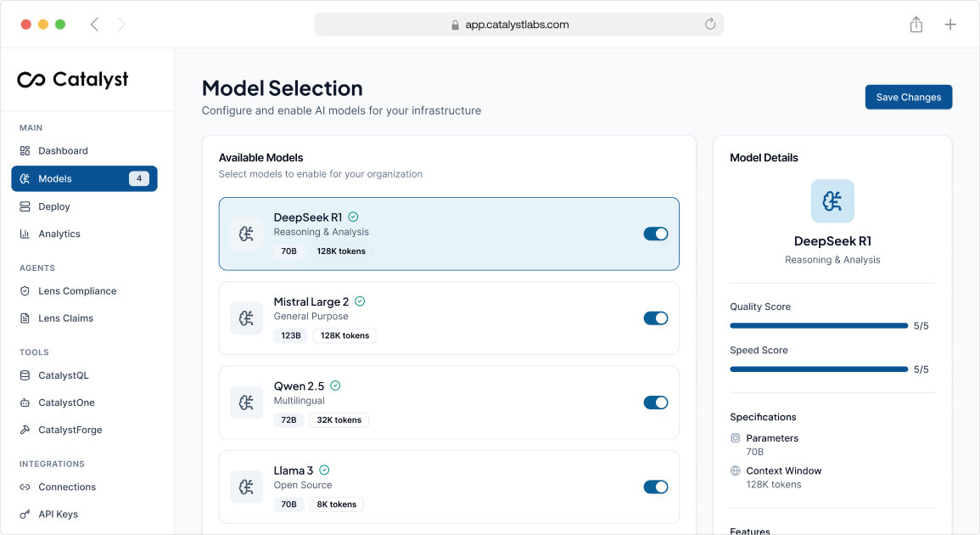This screenshot has width=980, height=535.
Task: Click the Llama 3 model icon
Action: pos(246,487)
